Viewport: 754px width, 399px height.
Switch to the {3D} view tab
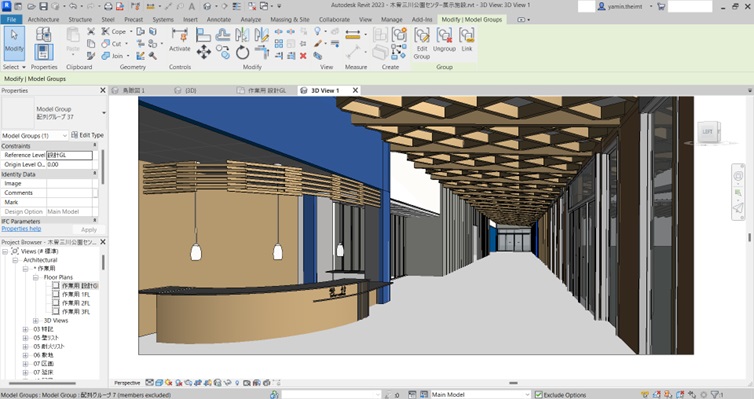coord(190,90)
